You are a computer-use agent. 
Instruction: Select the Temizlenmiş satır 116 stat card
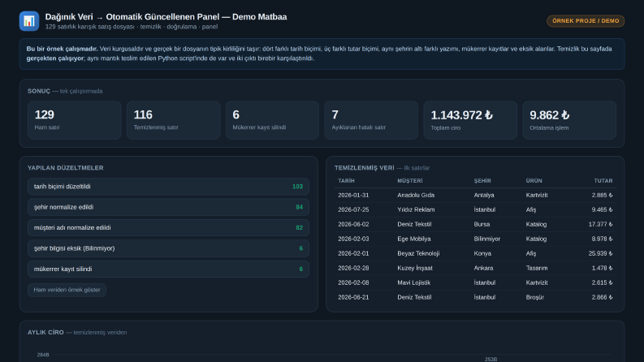coord(173,120)
